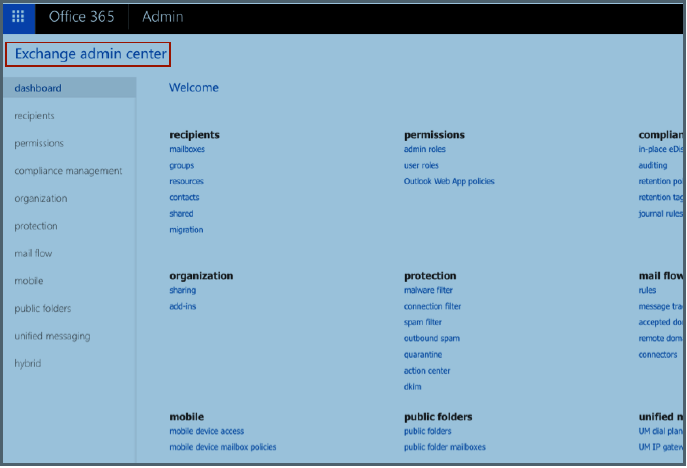Viewport: 687px width, 468px height.
Task: Select organization in the left sidebar
Action: click(x=41, y=199)
